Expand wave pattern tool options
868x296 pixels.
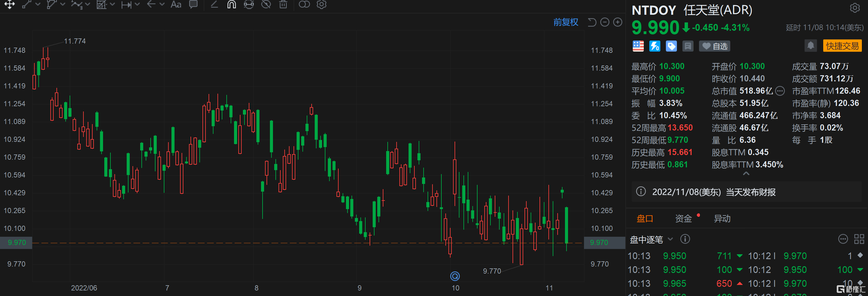click(x=88, y=4)
